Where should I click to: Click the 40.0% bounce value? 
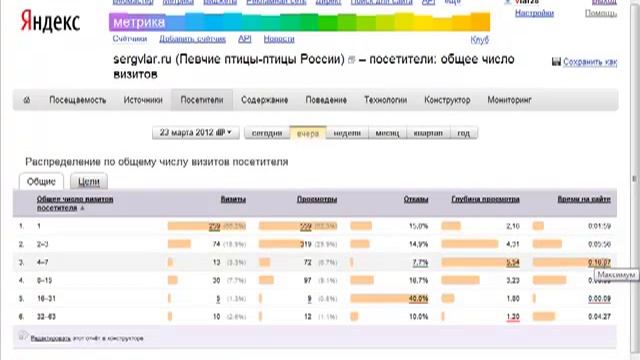tap(418, 299)
